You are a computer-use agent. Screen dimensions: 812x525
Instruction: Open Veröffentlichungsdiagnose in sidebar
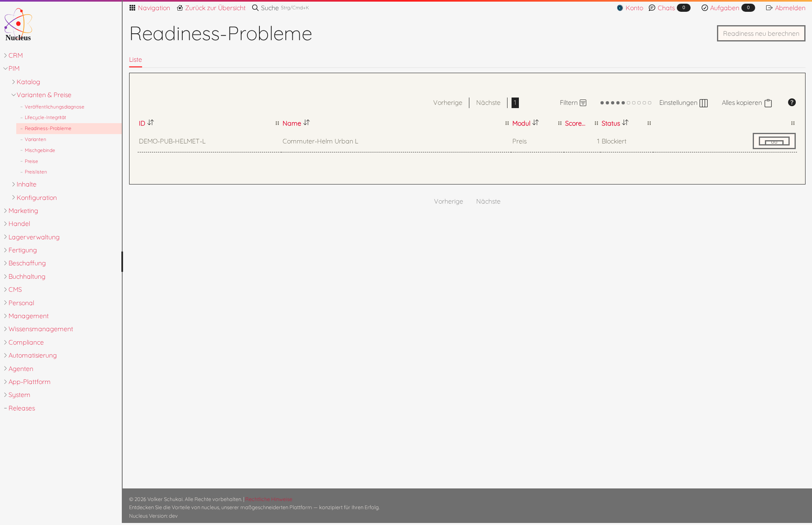pyautogui.click(x=54, y=107)
